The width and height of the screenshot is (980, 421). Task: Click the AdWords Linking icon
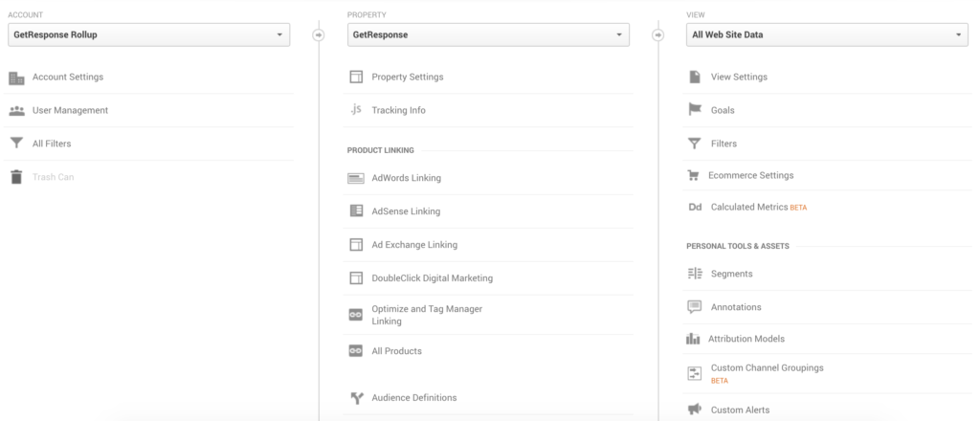click(x=356, y=179)
